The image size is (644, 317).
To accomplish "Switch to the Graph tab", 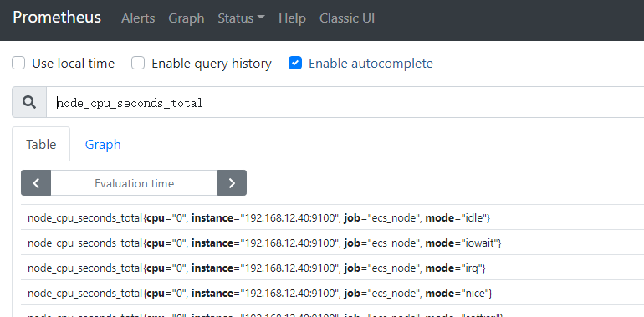I will 103,145.
